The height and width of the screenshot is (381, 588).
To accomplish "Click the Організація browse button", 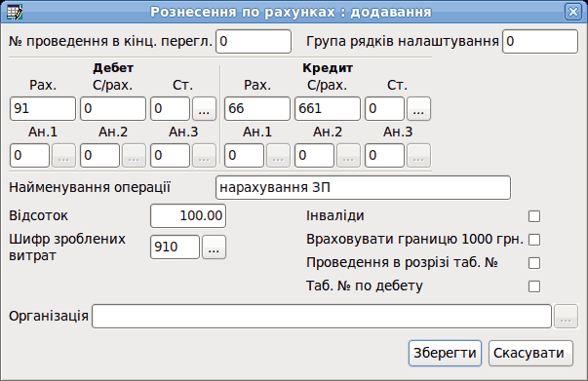I will point(566,317).
